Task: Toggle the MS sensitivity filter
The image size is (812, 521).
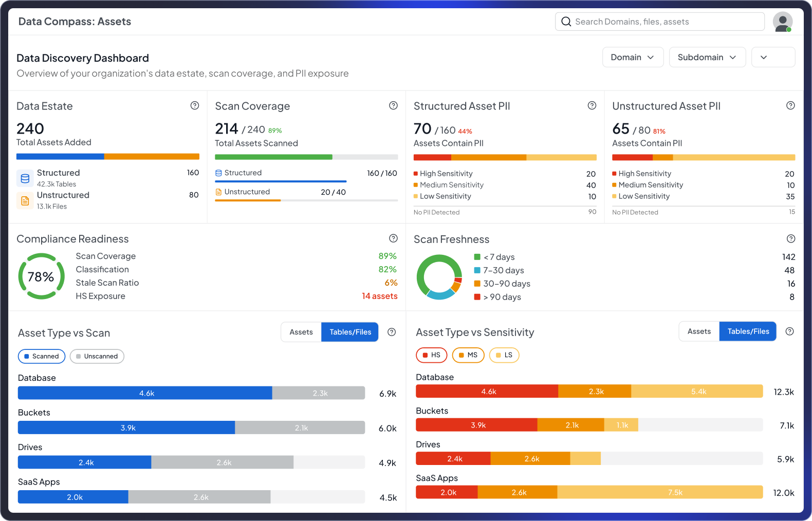Action: coord(468,355)
